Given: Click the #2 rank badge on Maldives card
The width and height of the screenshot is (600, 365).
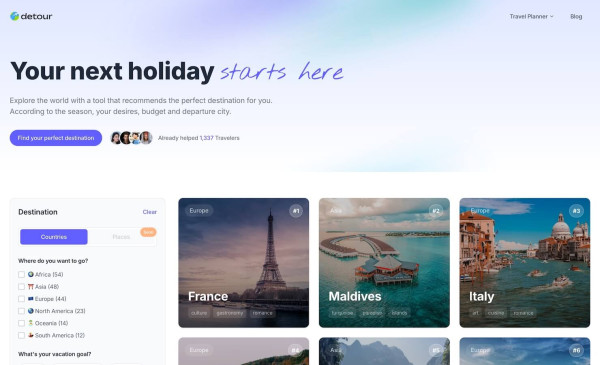Looking at the screenshot, I should (x=436, y=211).
